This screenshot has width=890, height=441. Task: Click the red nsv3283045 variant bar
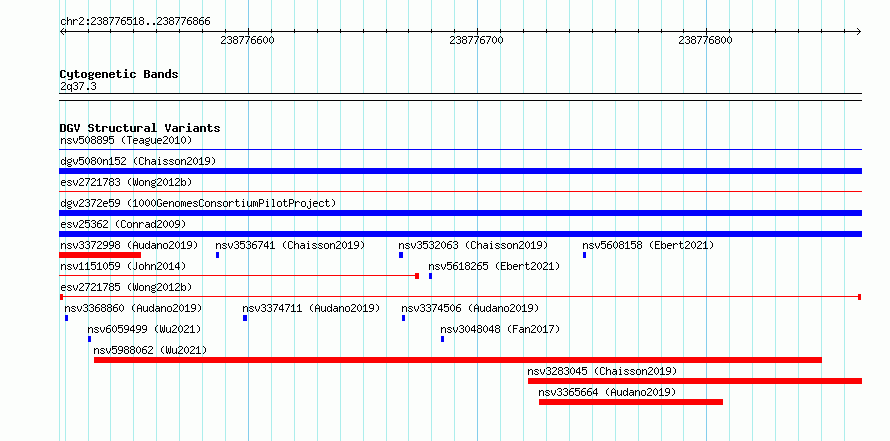point(695,381)
